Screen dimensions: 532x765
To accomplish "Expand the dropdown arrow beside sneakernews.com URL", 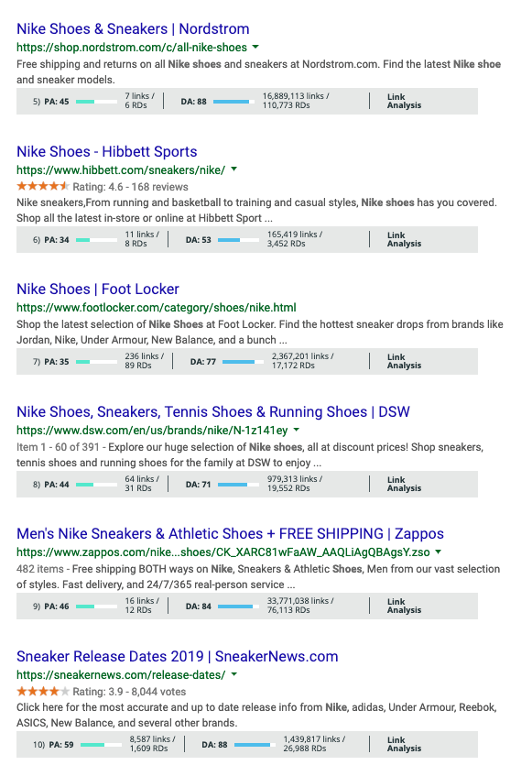I will [234, 674].
